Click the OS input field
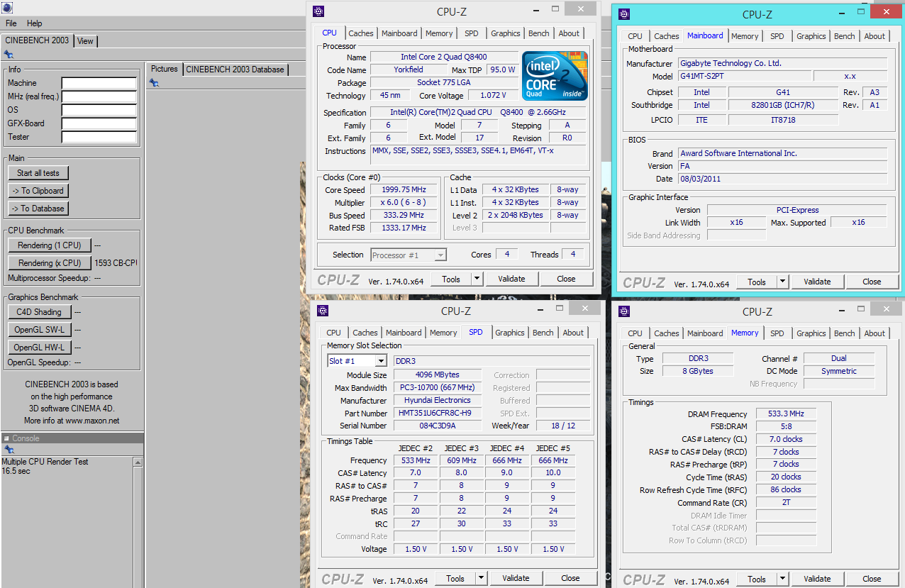The image size is (905, 588). pos(99,110)
